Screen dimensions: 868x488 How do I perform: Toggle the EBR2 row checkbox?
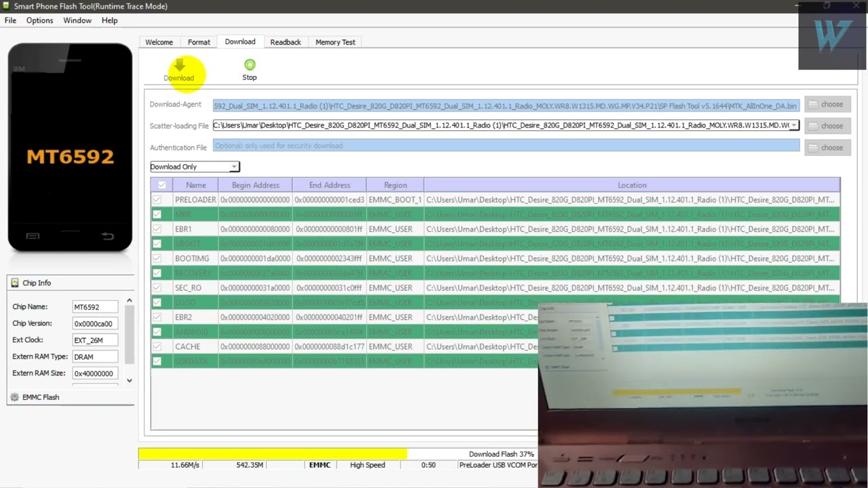pos(157,317)
